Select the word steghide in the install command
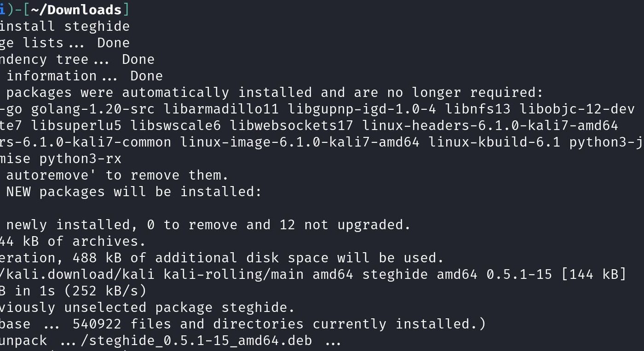This screenshot has width=644, height=351. click(x=97, y=26)
